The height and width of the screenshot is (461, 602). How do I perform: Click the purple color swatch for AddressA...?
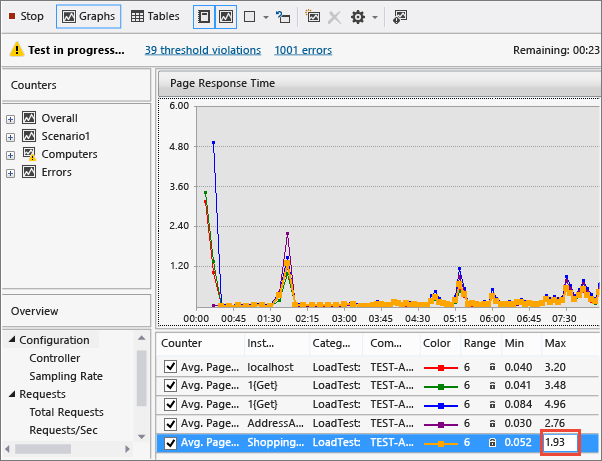point(441,425)
